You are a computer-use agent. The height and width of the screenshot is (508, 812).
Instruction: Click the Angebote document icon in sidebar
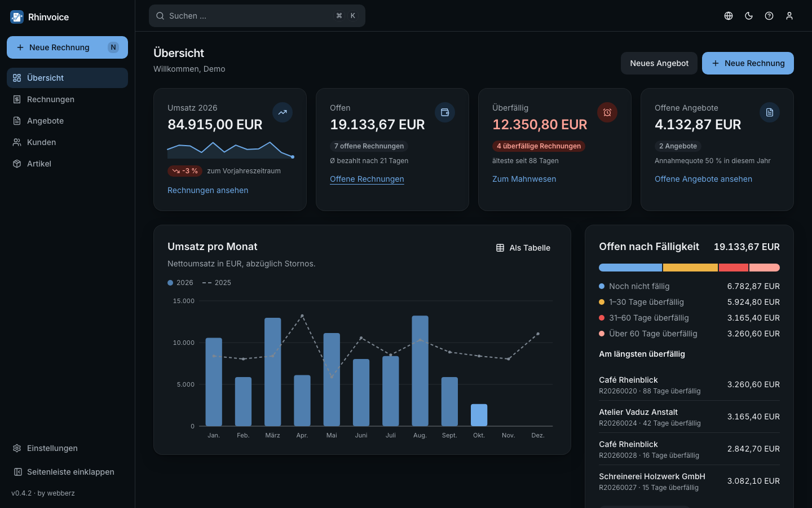pyautogui.click(x=17, y=121)
